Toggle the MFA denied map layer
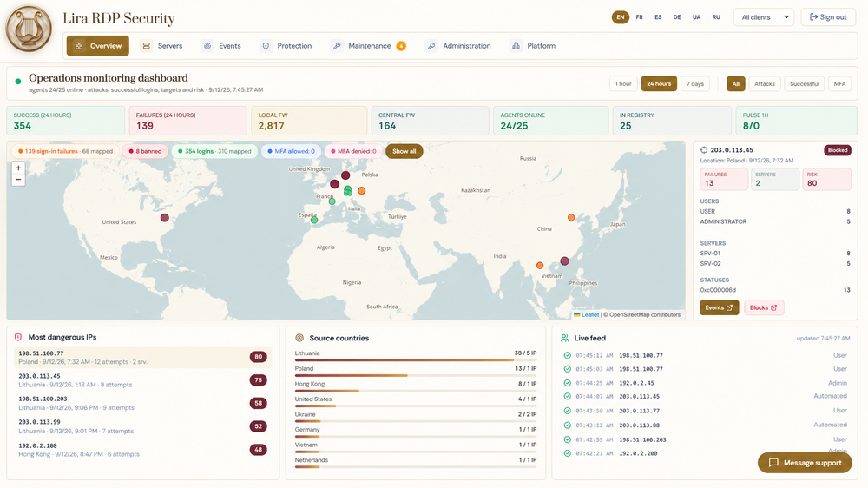 click(353, 151)
